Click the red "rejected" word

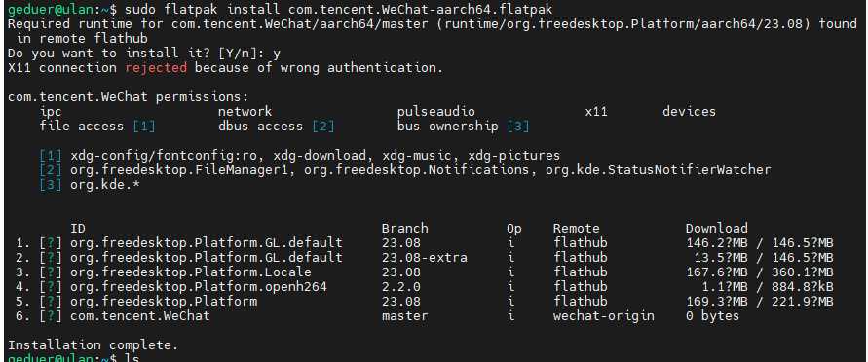pyautogui.click(x=156, y=68)
